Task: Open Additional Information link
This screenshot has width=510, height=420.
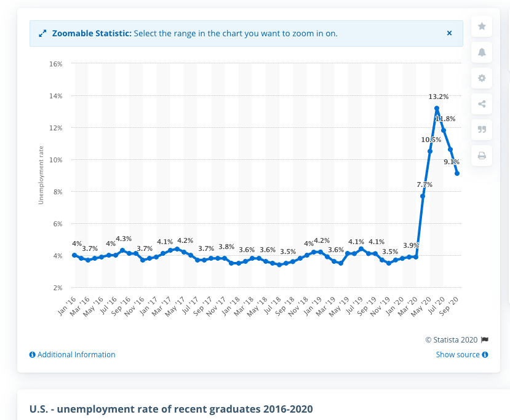Action: coord(72,355)
